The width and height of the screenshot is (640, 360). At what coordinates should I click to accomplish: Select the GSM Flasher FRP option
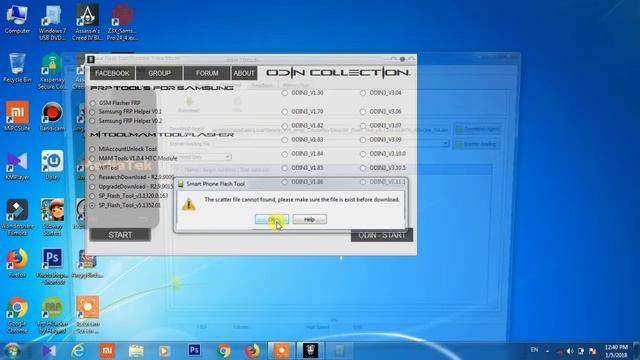(93, 103)
